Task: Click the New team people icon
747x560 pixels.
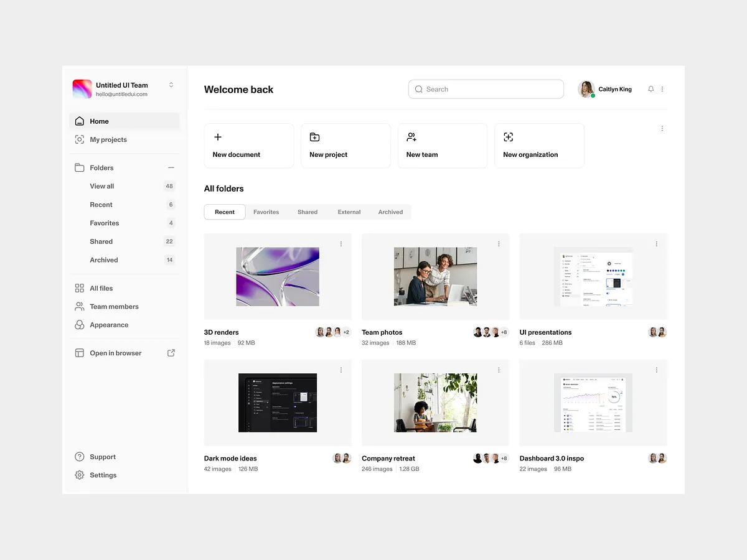Action: click(411, 137)
